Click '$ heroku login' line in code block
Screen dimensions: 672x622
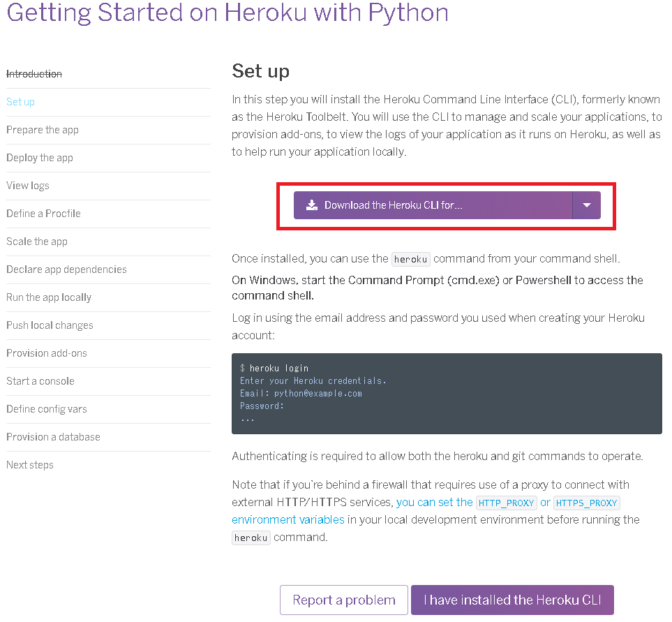(274, 368)
